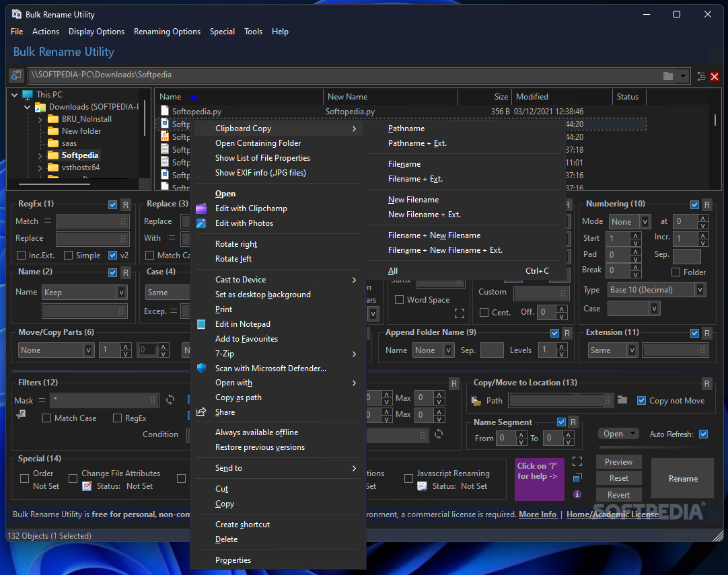Open the Extension Same dropdown

point(632,350)
